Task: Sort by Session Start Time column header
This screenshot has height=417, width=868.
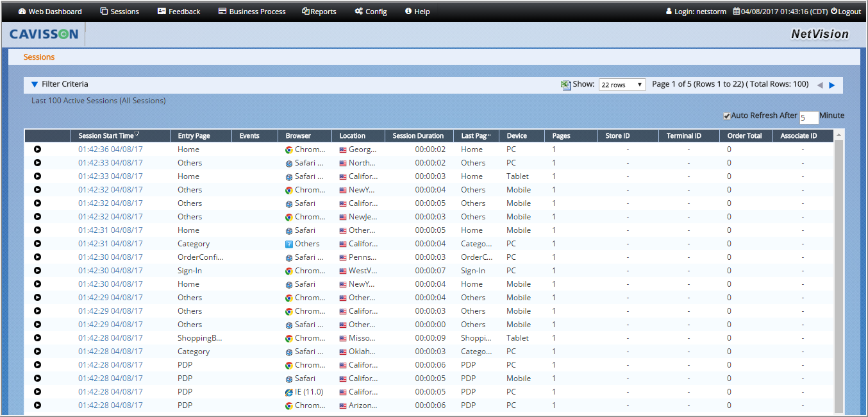Action: 106,136
